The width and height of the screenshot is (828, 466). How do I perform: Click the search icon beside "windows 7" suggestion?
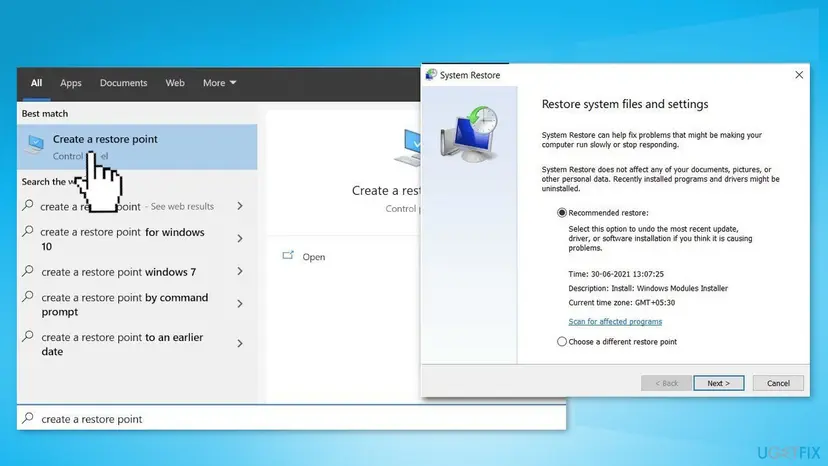pyautogui.click(x=28, y=271)
